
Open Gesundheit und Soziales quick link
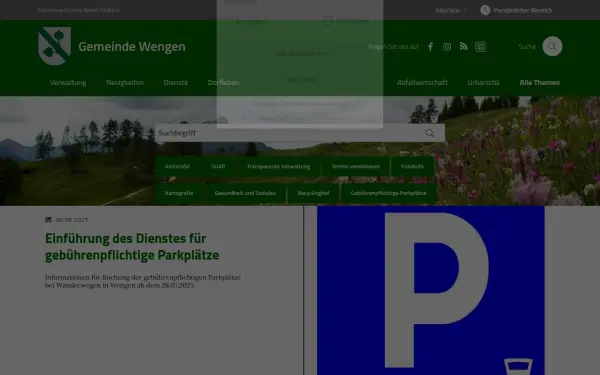click(245, 193)
